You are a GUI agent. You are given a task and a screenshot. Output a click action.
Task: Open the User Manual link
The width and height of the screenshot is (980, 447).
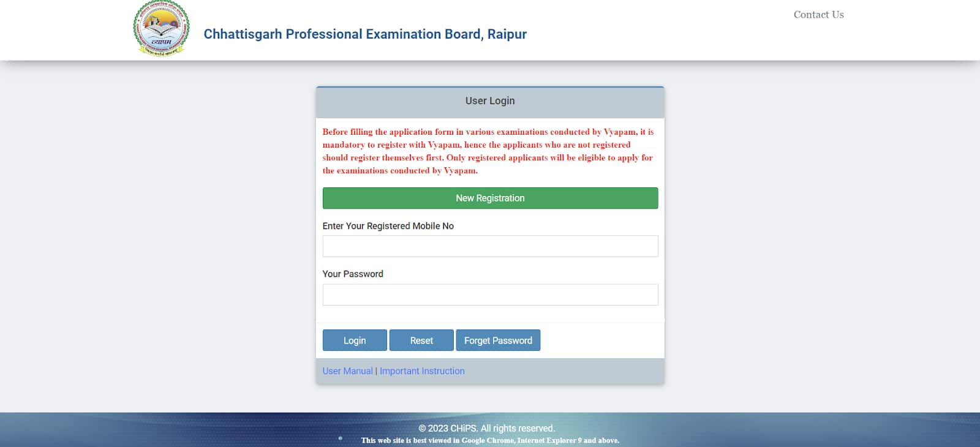coord(347,371)
